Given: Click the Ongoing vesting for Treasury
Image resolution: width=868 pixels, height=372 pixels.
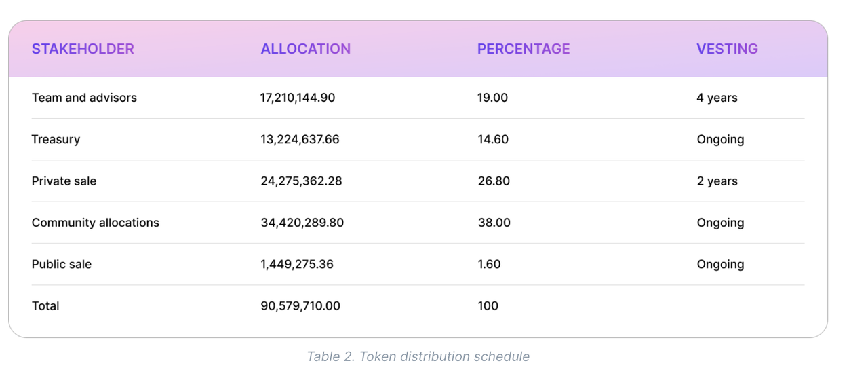Looking at the screenshot, I should 720,139.
